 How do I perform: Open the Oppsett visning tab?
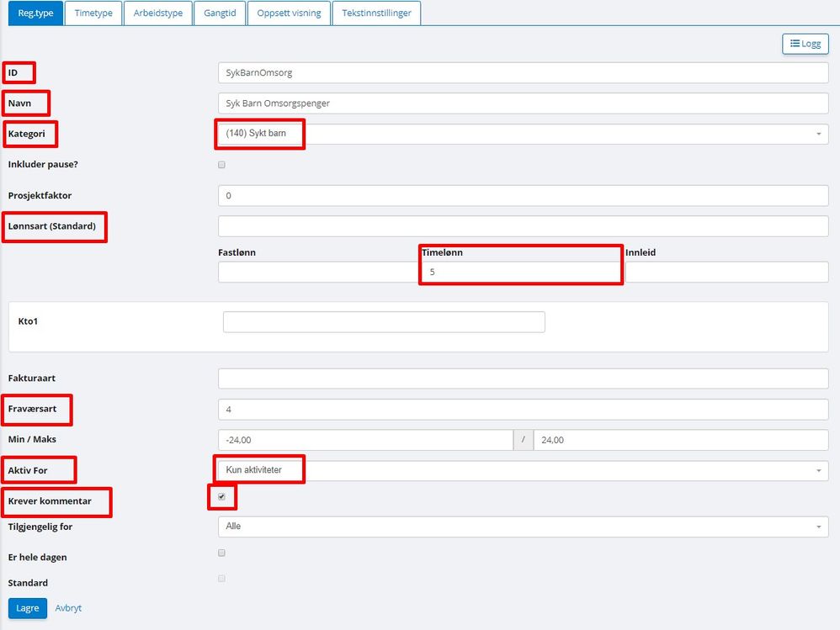[289, 13]
